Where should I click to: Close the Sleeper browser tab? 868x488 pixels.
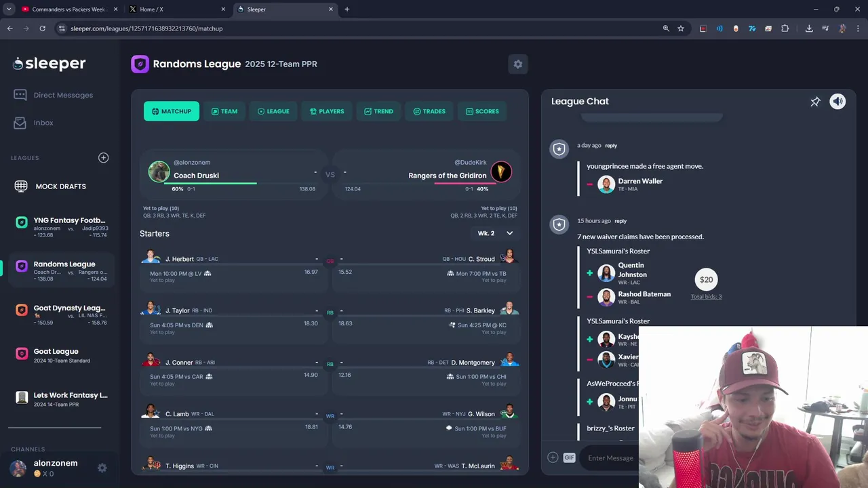331,9
